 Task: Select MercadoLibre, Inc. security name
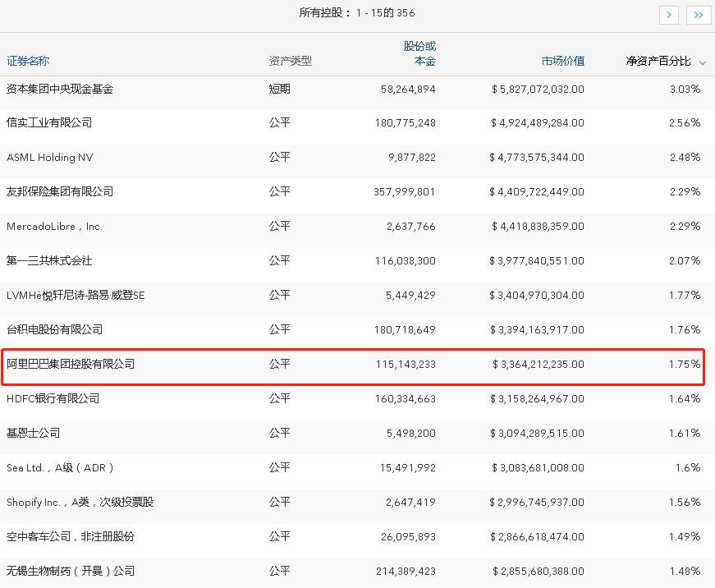54,227
